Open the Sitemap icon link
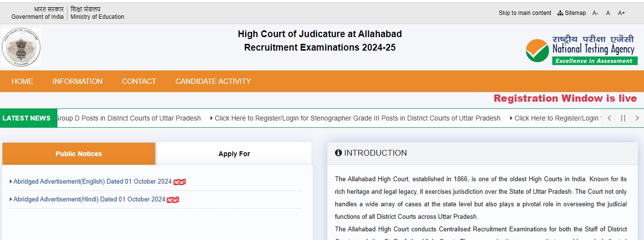The image size is (644, 240). 572,13
